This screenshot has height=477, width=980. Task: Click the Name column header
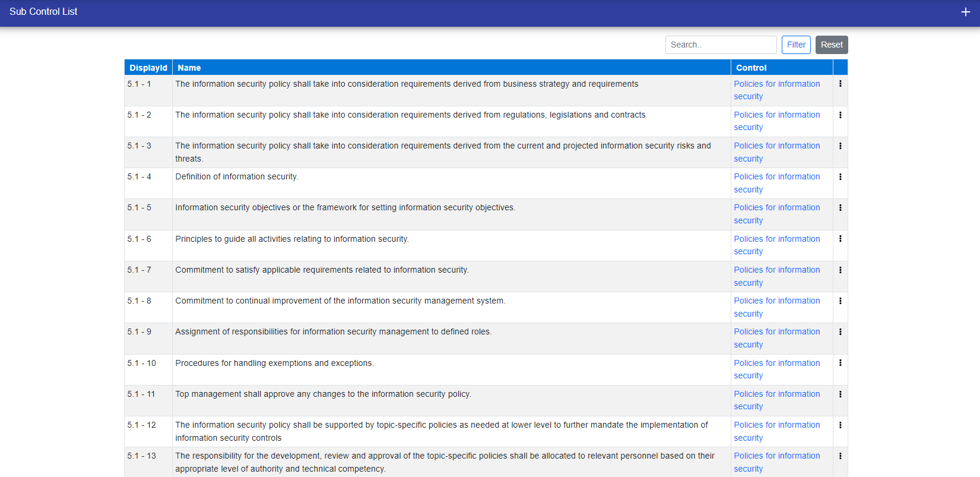point(189,68)
